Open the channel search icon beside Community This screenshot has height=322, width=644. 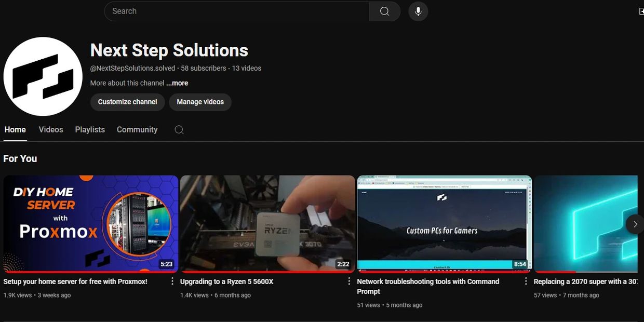coord(179,130)
